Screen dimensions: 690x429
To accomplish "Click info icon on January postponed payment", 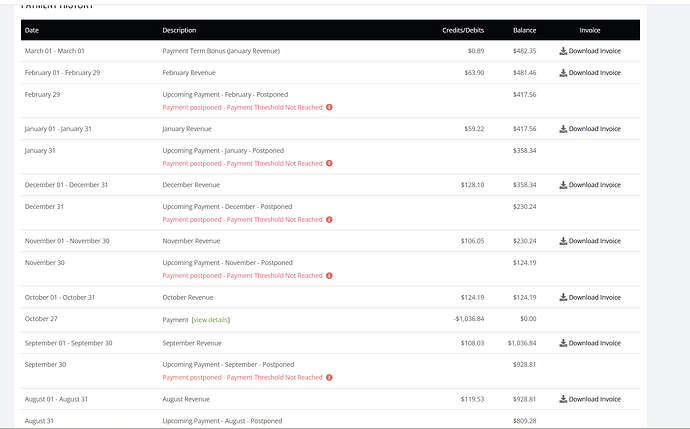I will click(x=330, y=163).
